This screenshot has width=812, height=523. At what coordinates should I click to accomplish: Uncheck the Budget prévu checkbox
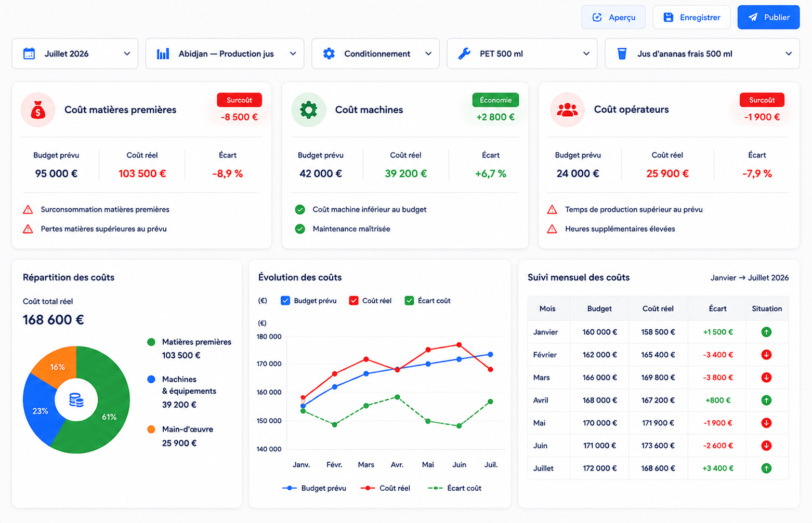[x=285, y=301]
